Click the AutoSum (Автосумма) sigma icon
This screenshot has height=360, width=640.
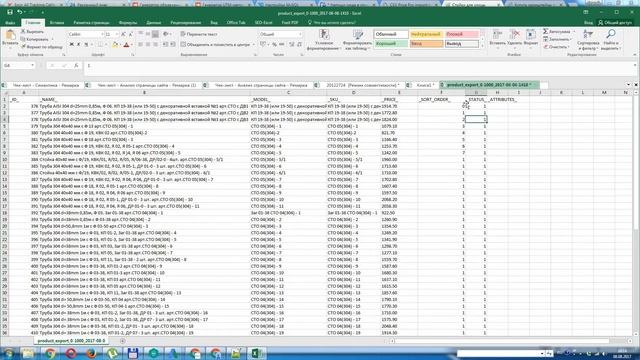(546, 31)
